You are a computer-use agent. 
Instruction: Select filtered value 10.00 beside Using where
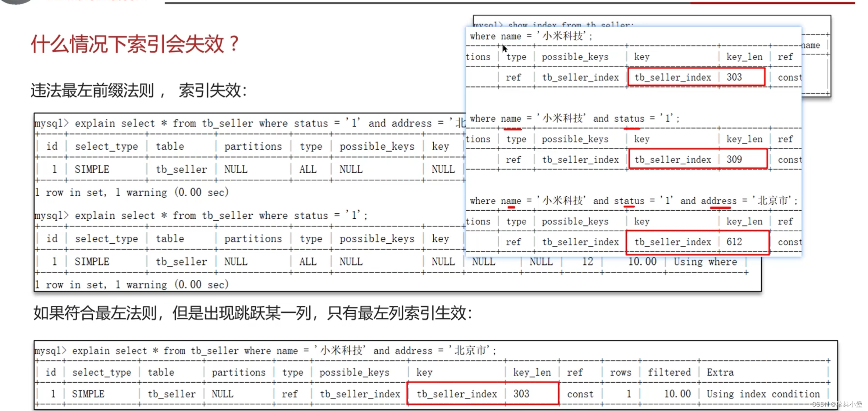click(x=642, y=262)
